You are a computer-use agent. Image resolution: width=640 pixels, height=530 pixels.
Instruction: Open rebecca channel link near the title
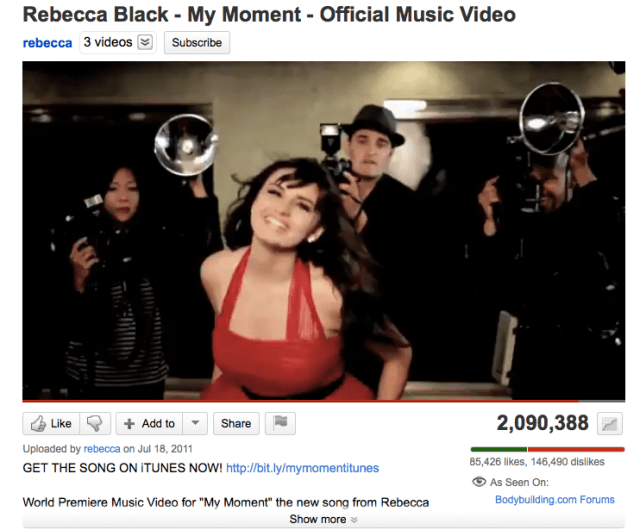click(47, 43)
